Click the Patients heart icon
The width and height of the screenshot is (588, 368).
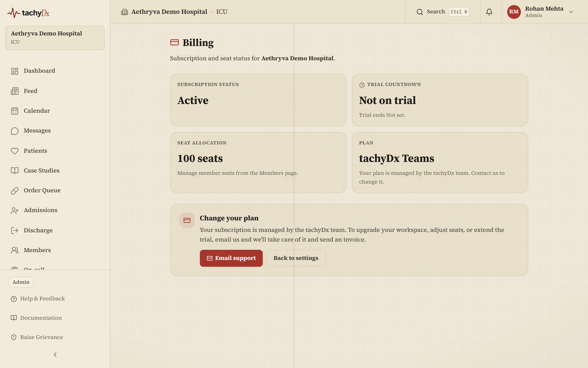click(15, 151)
